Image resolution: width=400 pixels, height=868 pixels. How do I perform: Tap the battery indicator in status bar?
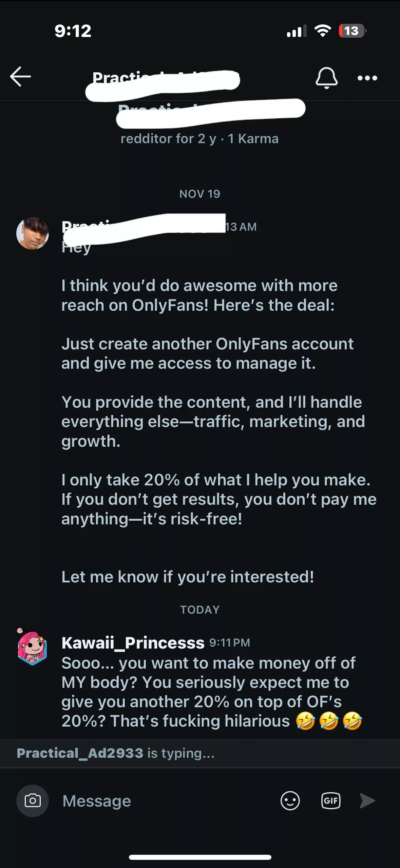[x=352, y=31]
